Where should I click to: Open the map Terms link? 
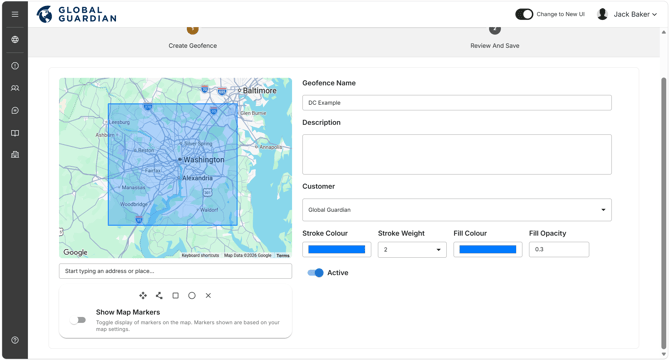(283, 255)
